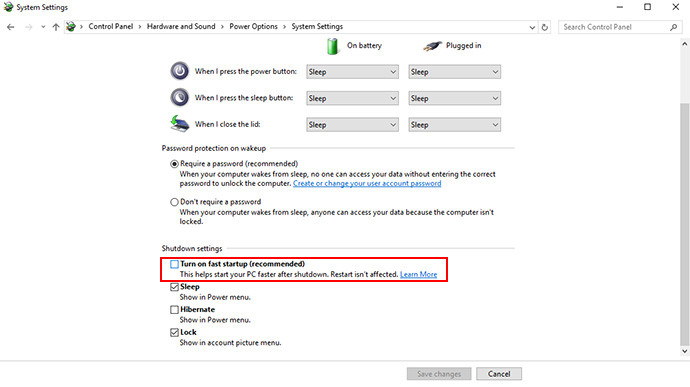Navigate to Control Panel breadcrumb
The height and width of the screenshot is (387, 690).
[110, 26]
